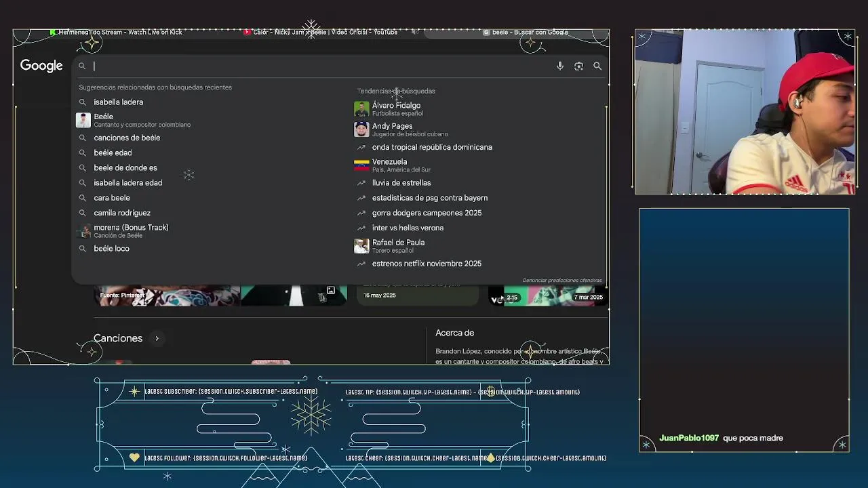
Task: Open the image result from Pinterest
Action: click(167, 296)
